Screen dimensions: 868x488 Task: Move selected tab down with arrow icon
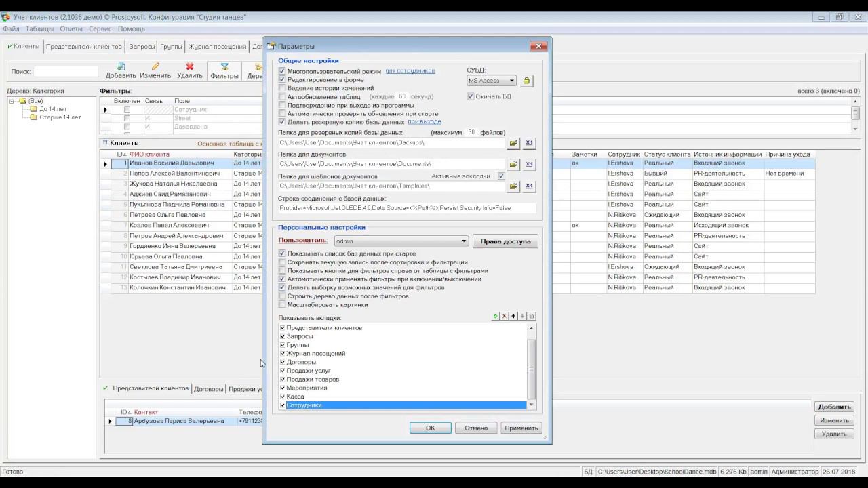pos(522,317)
